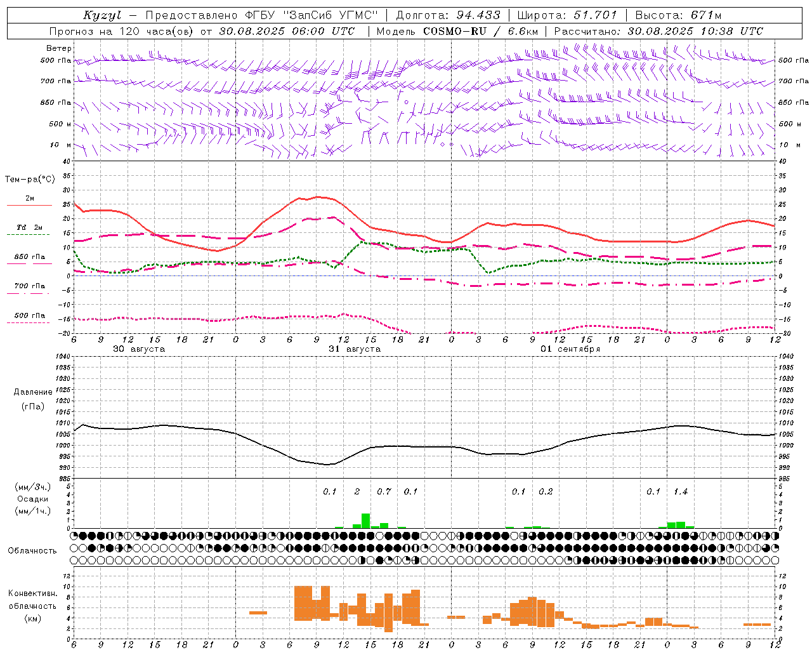812x650 pixels.
Task: Click the "Давление" pressure panel label
Action: pos(33,392)
